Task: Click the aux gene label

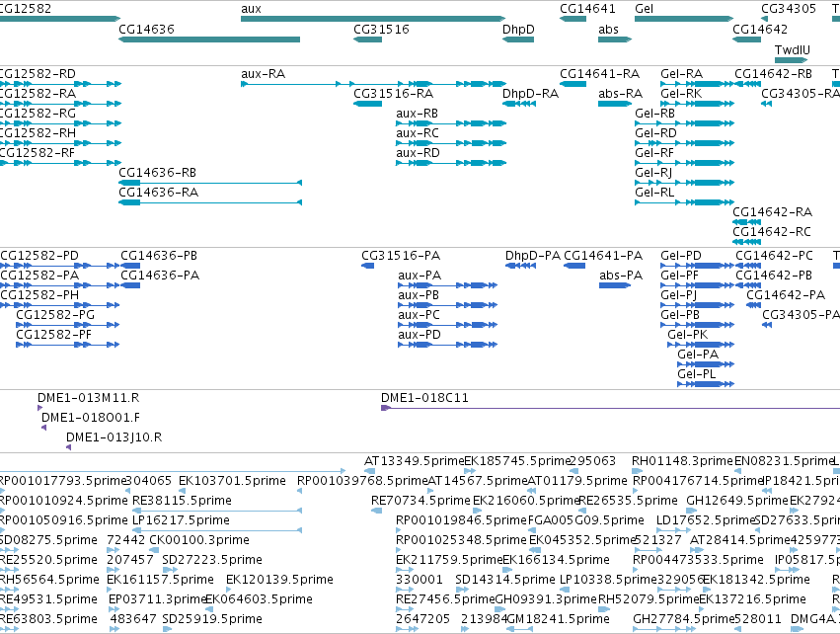Action: pyautogui.click(x=252, y=9)
